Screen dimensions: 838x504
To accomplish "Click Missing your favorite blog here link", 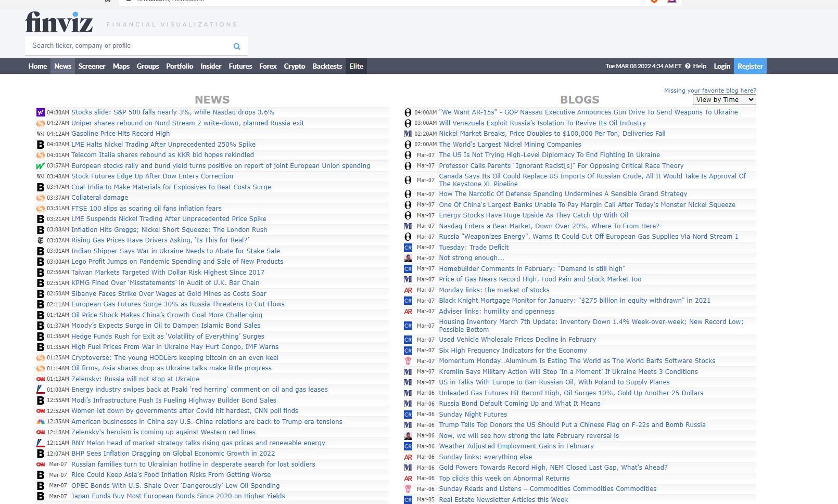I will pos(710,91).
